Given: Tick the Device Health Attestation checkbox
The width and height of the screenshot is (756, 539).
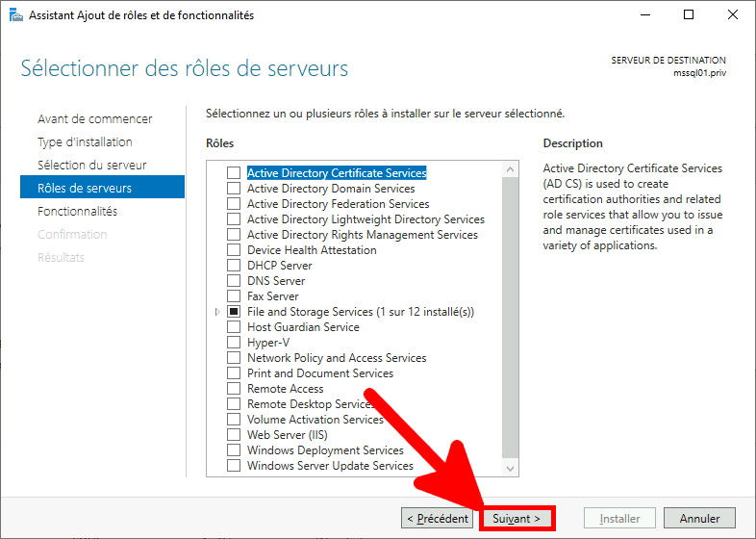Looking at the screenshot, I should 234,250.
